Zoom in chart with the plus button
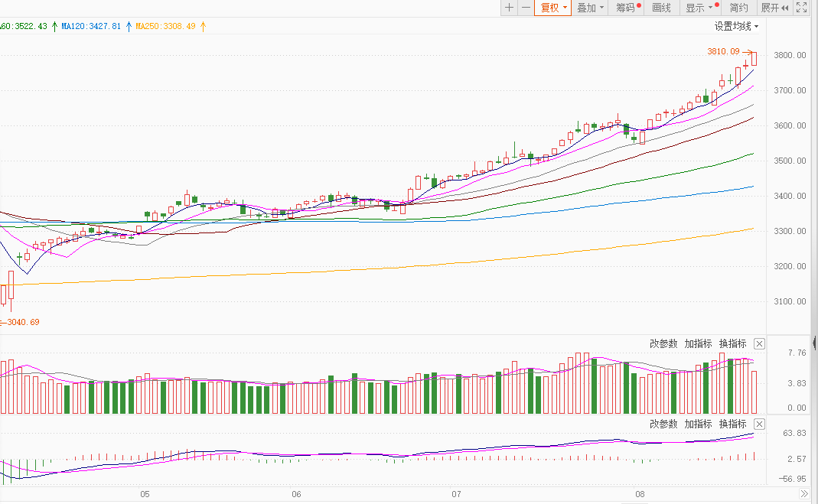818x504 pixels. 509,8
